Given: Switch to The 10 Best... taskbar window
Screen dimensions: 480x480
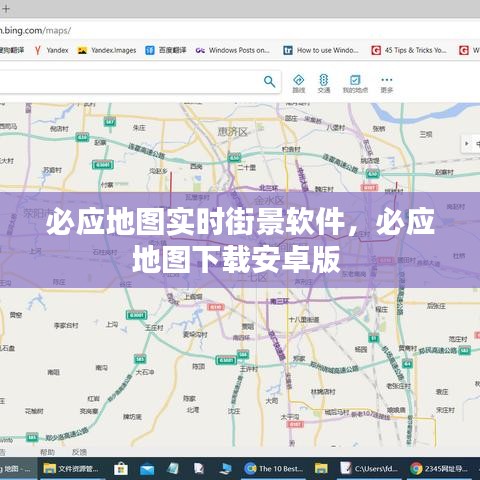Looking at the screenshot, I should pos(274,469).
